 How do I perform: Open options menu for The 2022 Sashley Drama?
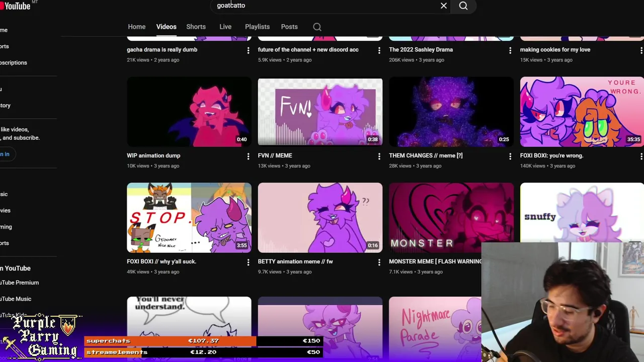click(510, 51)
